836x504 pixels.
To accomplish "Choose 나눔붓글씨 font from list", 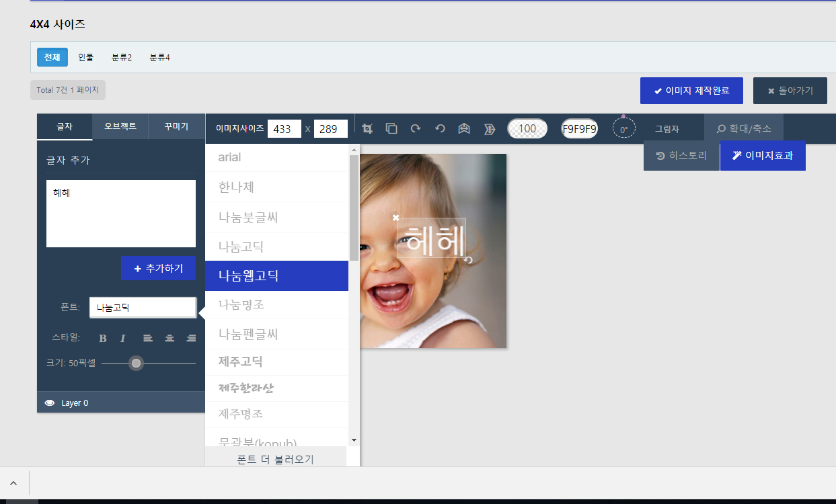I will point(276,217).
